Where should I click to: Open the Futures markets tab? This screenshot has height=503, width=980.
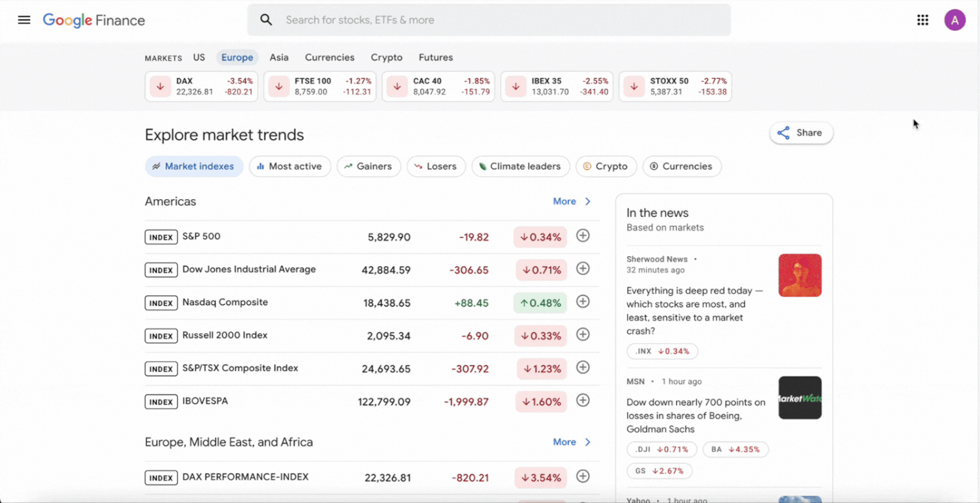[x=436, y=57]
